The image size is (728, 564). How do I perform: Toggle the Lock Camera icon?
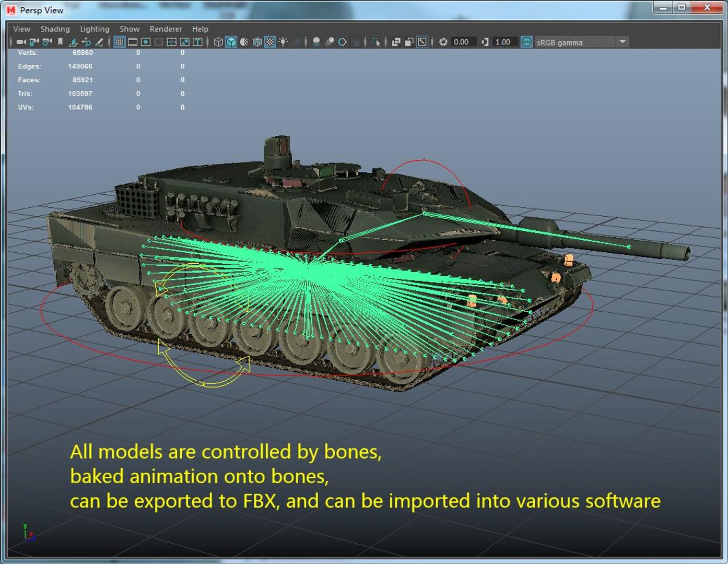click(x=34, y=42)
